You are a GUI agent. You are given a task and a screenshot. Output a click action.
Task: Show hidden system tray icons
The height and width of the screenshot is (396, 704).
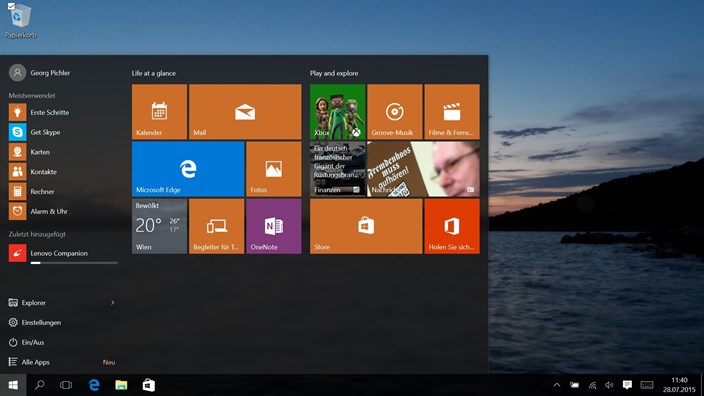click(557, 385)
